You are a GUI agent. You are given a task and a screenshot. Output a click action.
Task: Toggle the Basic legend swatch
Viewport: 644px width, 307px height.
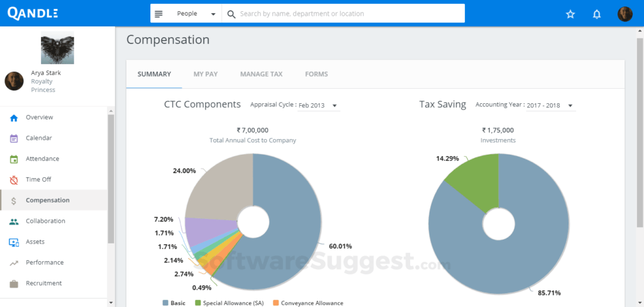click(x=165, y=303)
